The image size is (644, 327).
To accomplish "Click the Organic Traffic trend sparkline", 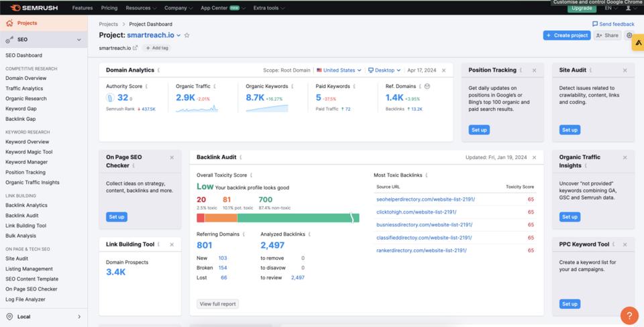I will (x=197, y=109).
